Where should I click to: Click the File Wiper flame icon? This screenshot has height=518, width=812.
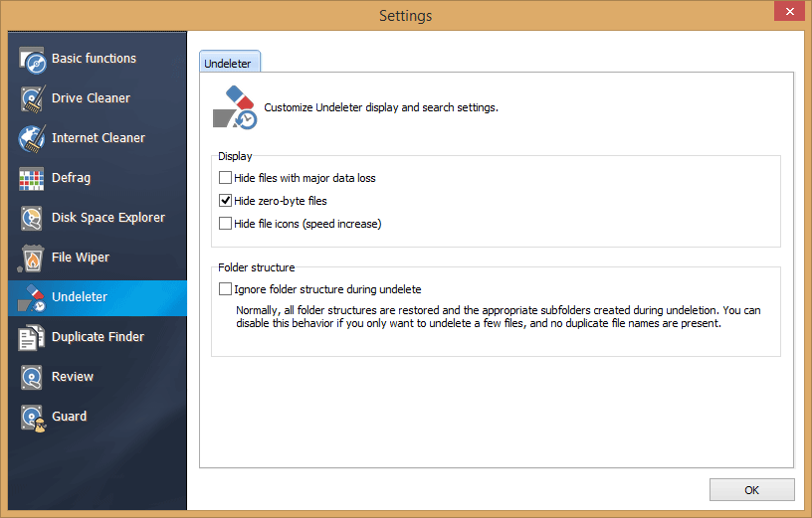(x=33, y=259)
